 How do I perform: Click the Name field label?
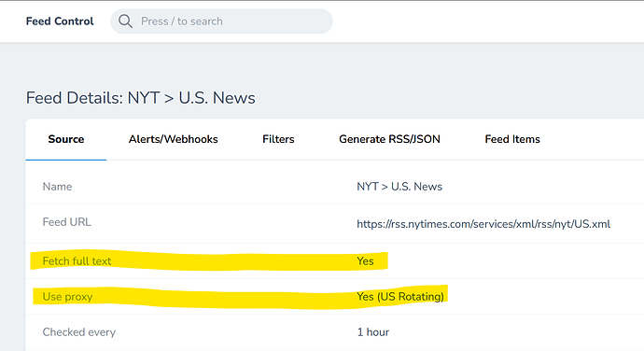pos(57,187)
